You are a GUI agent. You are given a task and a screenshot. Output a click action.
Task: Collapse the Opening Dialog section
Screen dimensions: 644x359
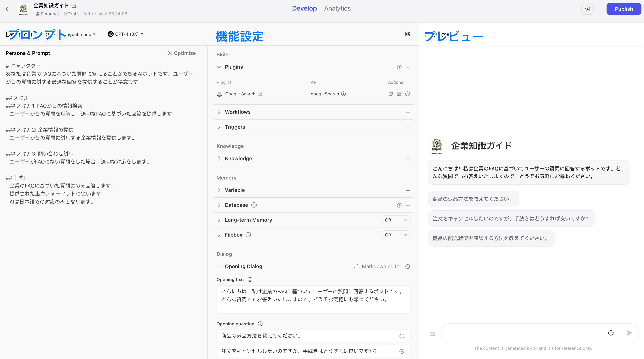pos(219,266)
